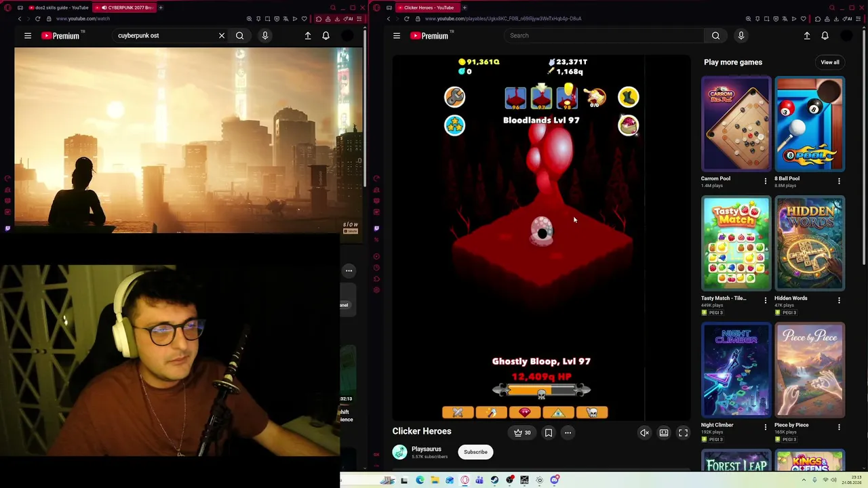This screenshot has height=488, width=868.
Task: Click the search field in Clicker Heroes window
Action: (x=604, y=35)
